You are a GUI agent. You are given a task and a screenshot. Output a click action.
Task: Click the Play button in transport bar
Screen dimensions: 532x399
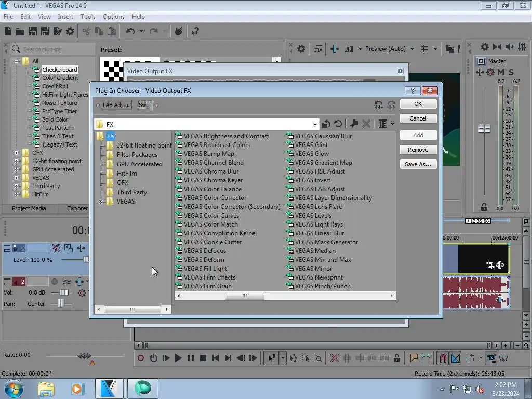(x=178, y=358)
